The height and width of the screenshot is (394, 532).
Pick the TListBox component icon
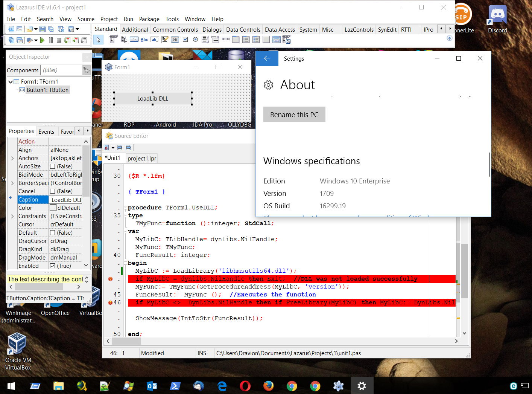(205, 39)
